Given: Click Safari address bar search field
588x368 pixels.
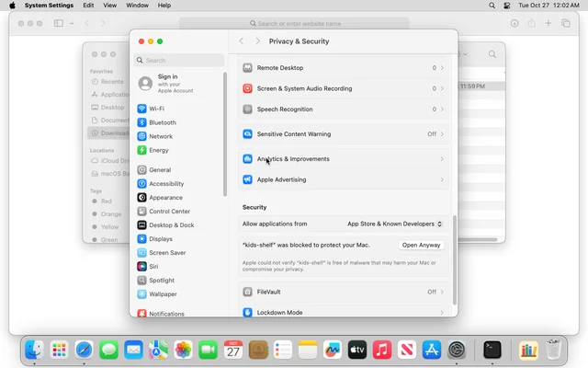Looking at the screenshot, I should pyautogui.click(x=294, y=23).
